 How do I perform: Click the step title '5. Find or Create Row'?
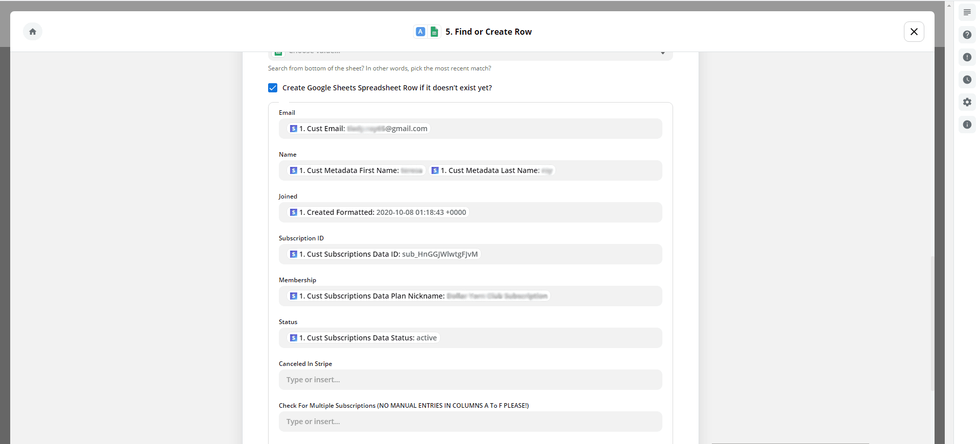point(489,32)
